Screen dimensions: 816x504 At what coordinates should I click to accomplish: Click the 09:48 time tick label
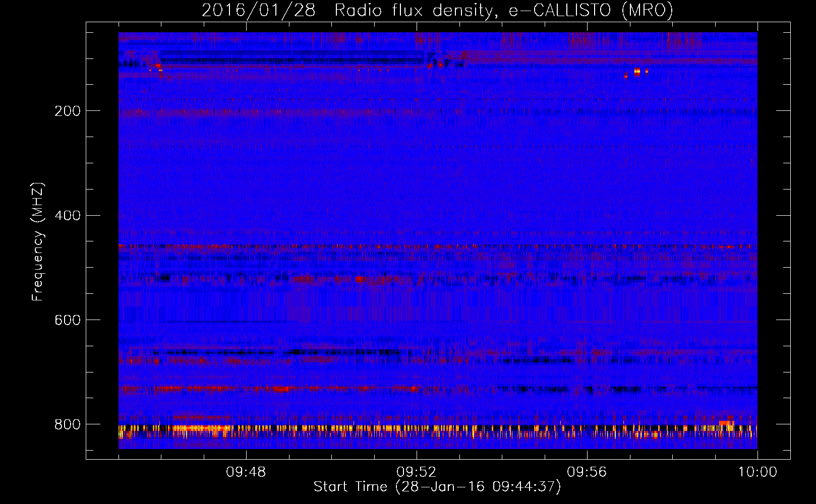(246, 472)
